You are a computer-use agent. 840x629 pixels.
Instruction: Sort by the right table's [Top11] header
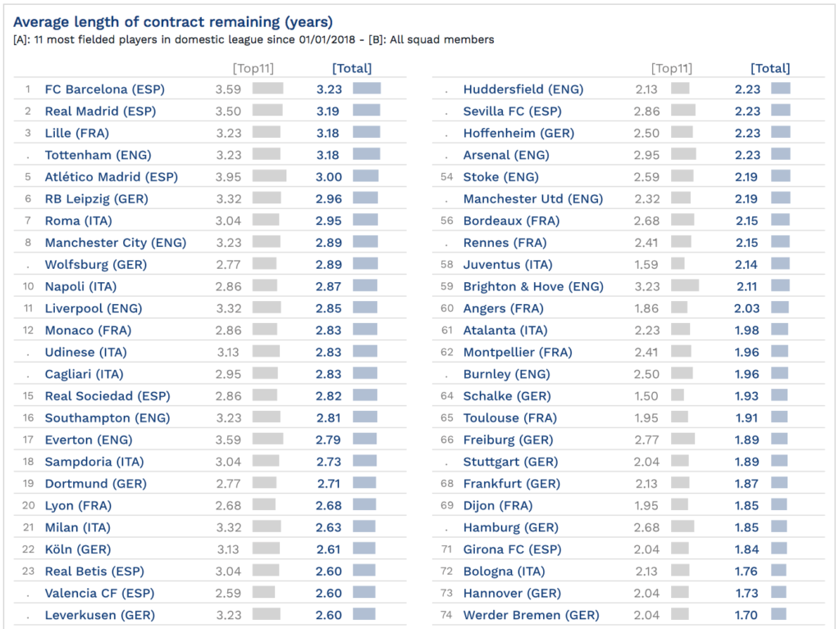pos(671,69)
